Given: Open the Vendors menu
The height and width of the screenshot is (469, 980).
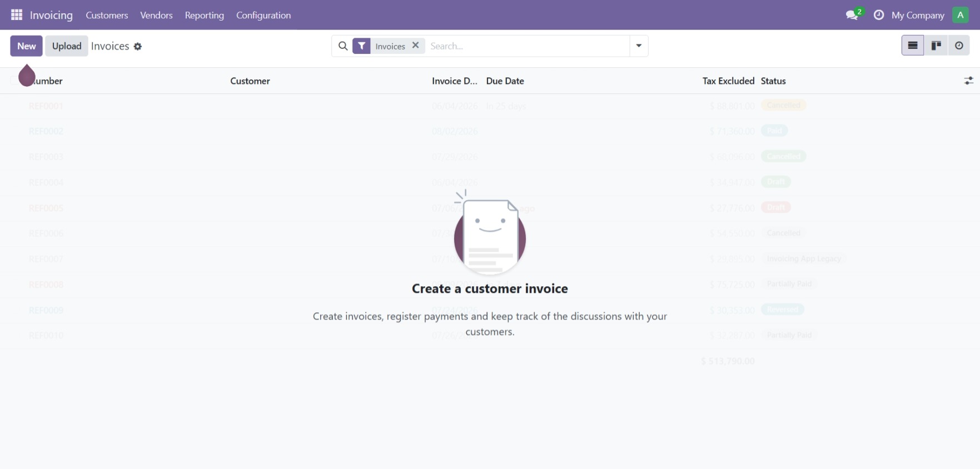Looking at the screenshot, I should 156,15.
